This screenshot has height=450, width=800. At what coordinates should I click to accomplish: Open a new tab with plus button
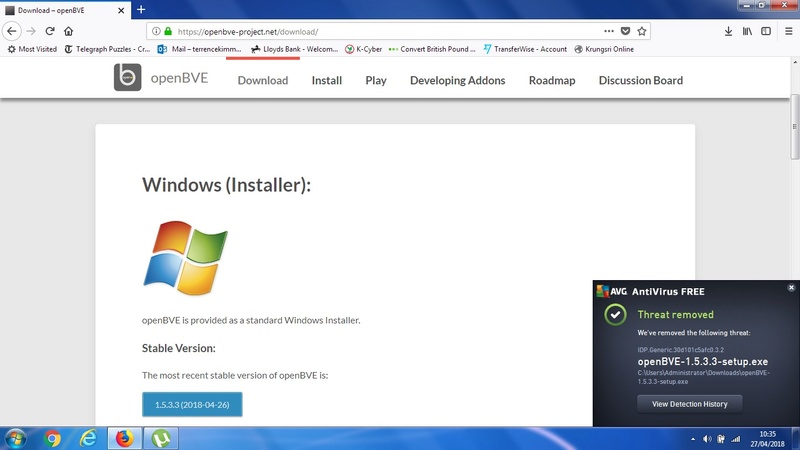(x=141, y=9)
